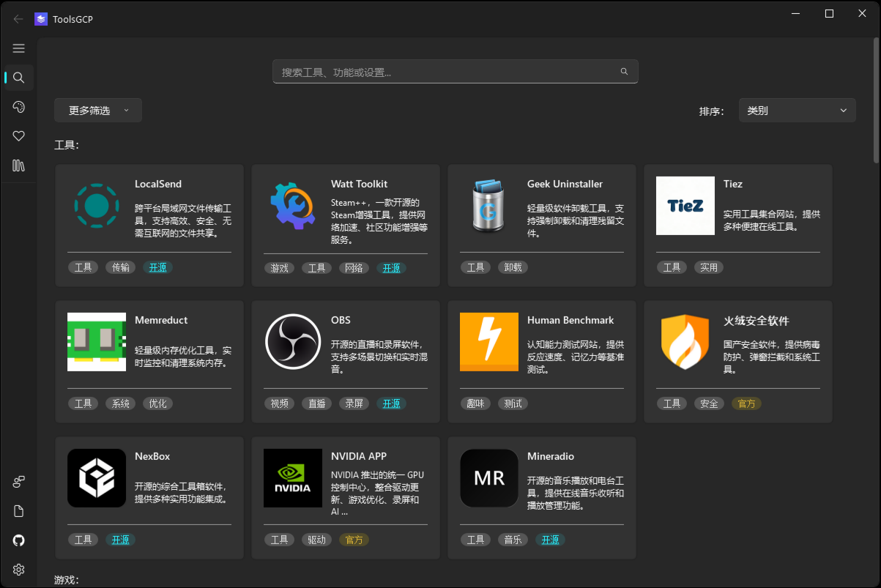
Task: Open the Tiez card title
Action: coord(733,184)
